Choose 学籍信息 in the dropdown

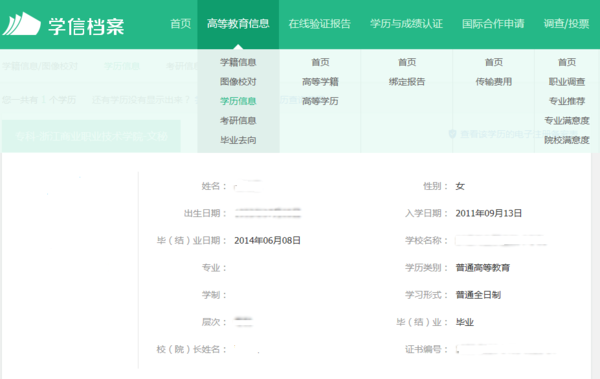point(238,62)
